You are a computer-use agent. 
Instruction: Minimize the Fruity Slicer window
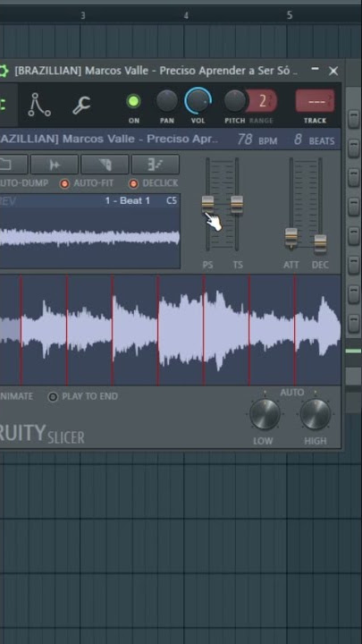tap(315, 70)
